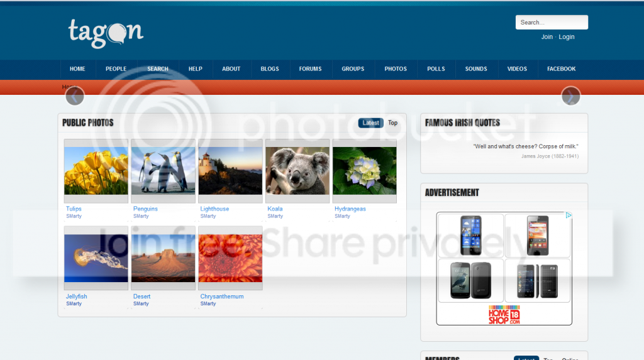Open the POLLS menu item
The height and width of the screenshot is (360, 644).
click(x=436, y=69)
